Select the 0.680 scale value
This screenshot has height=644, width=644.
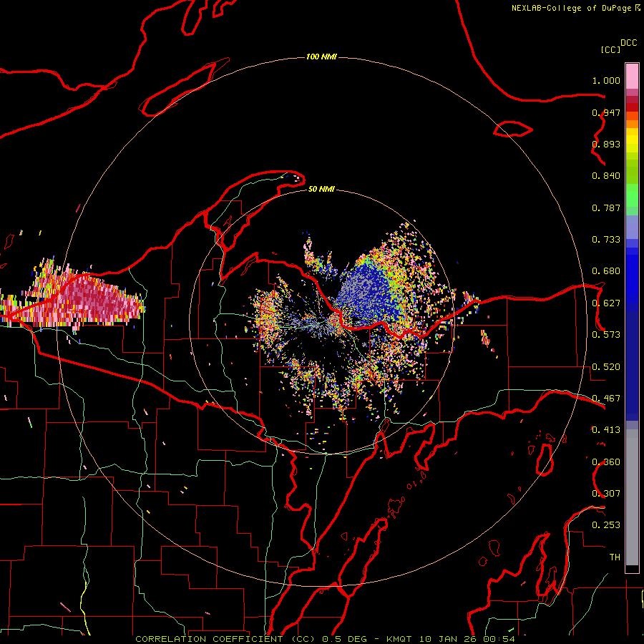coord(606,271)
